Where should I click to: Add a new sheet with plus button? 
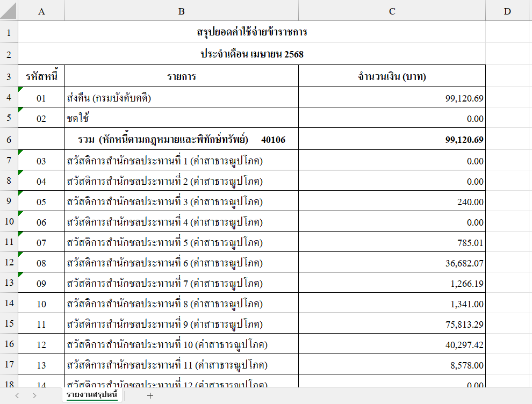coord(150,395)
